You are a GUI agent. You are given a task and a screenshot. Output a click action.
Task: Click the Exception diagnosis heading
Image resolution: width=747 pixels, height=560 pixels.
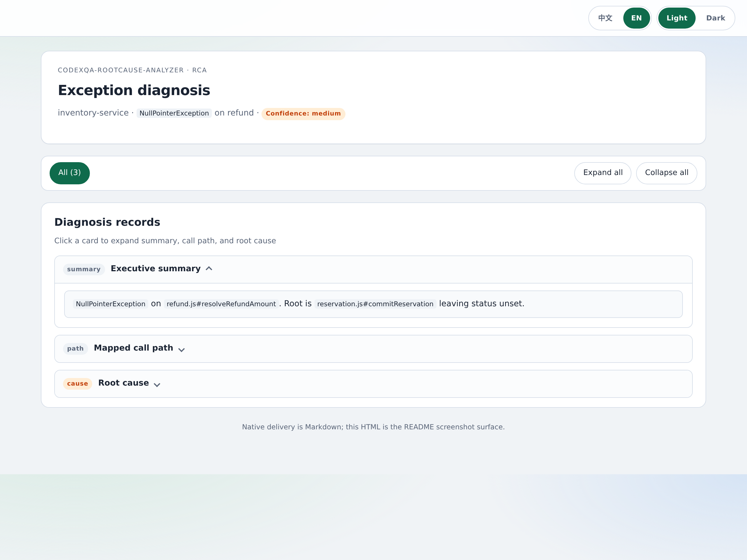(x=134, y=90)
